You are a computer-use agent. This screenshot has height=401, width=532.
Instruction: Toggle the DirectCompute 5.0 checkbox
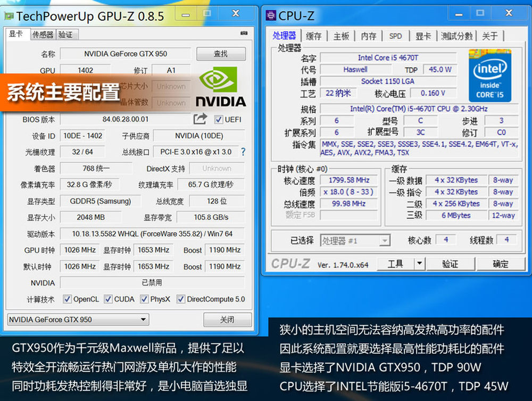tap(181, 299)
